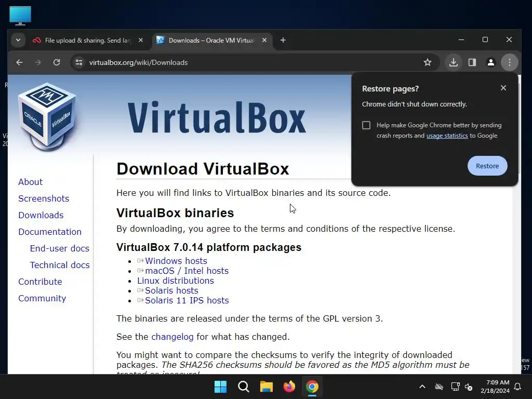
Task: Click the OneDrive cloud tray icon
Action: point(439,387)
